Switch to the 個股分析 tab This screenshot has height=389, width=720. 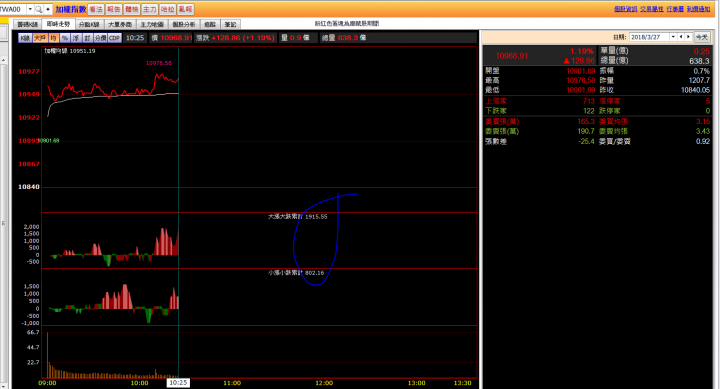pyautogui.click(x=184, y=24)
